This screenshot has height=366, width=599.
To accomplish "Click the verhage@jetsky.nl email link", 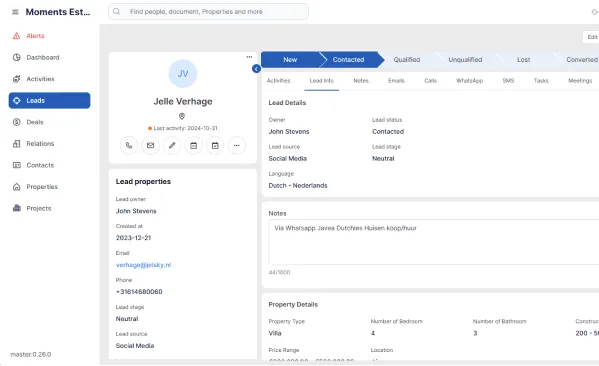I will 143,265.
